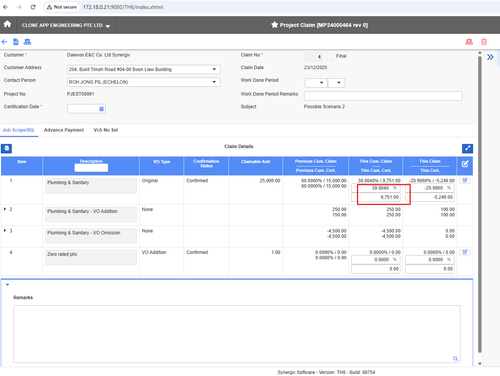
Task: Click the subject text Possible Scenario 2
Action: click(324, 107)
